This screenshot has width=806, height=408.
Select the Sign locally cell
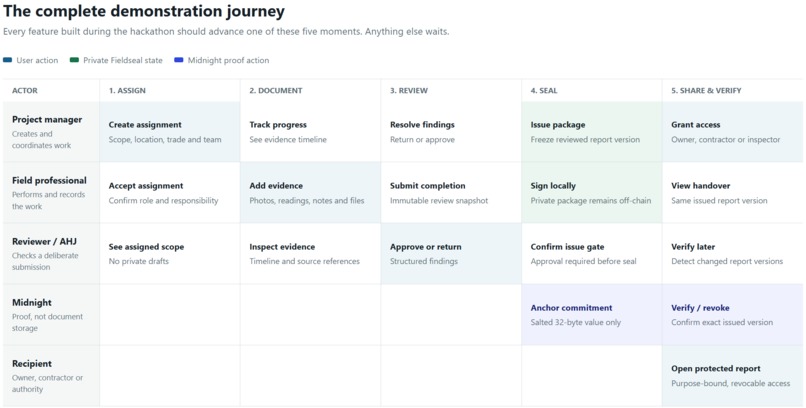pos(592,193)
